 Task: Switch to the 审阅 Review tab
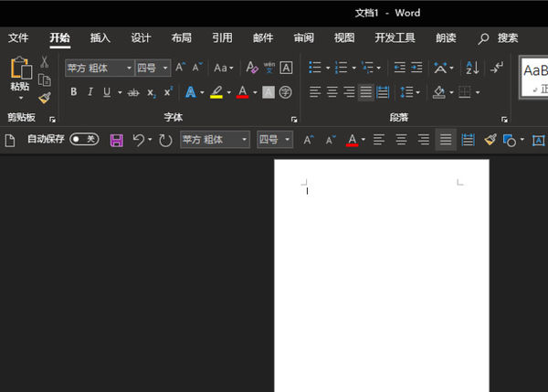click(x=304, y=37)
